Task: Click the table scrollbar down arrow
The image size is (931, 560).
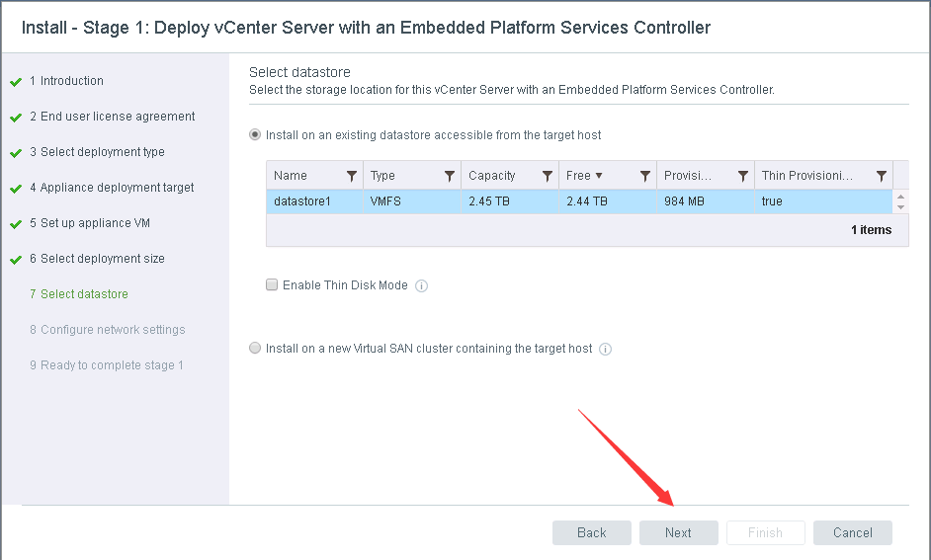Action: (900, 207)
